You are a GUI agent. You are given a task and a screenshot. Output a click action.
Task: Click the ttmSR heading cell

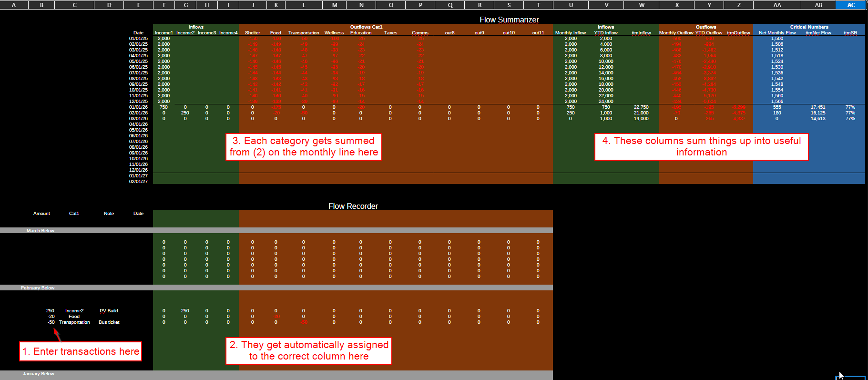(850, 33)
